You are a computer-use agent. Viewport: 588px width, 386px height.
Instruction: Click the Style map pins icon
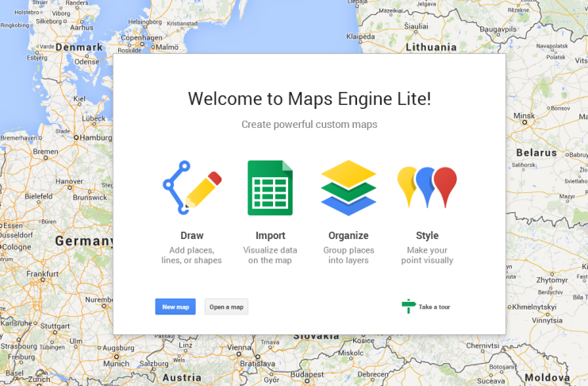tap(427, 188)
